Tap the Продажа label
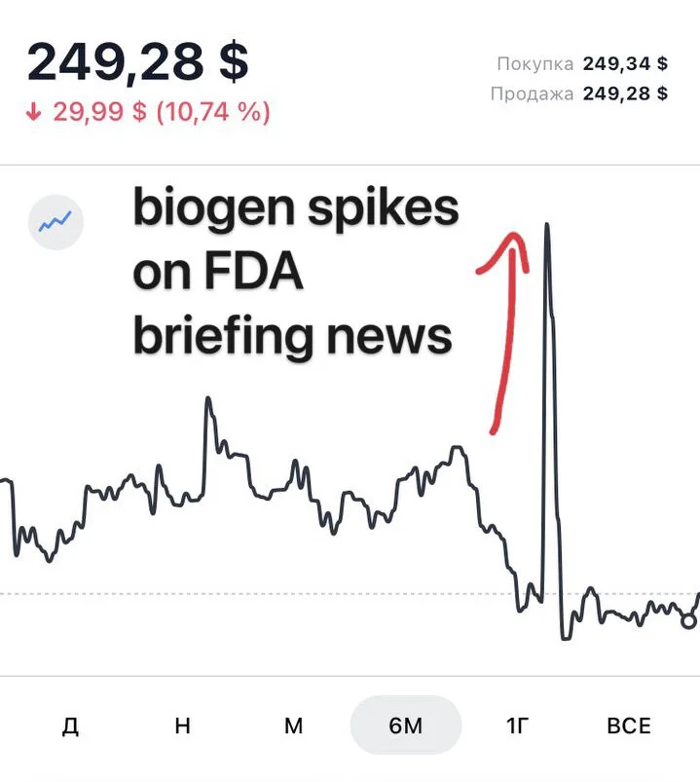 pos(532,93)
